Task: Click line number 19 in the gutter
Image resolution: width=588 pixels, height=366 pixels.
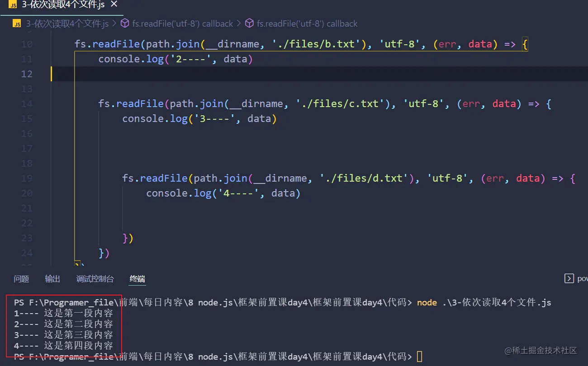Action: (x=27, y=178)
